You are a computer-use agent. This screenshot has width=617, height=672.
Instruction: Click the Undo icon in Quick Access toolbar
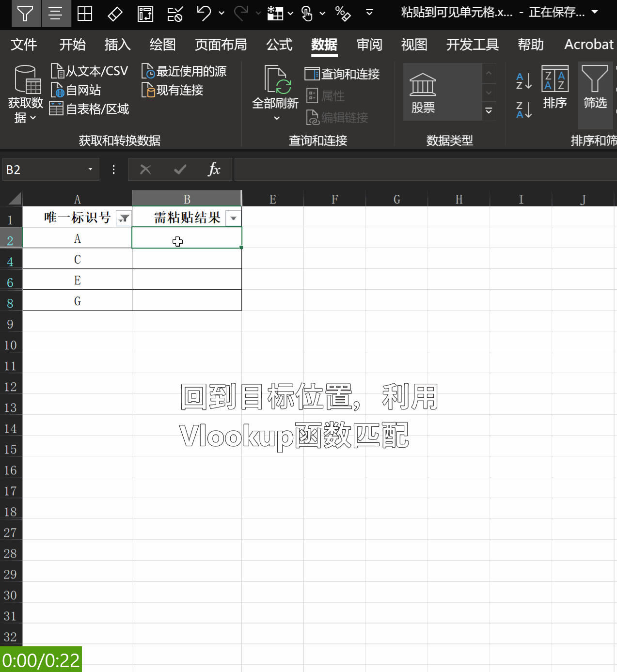204,13
